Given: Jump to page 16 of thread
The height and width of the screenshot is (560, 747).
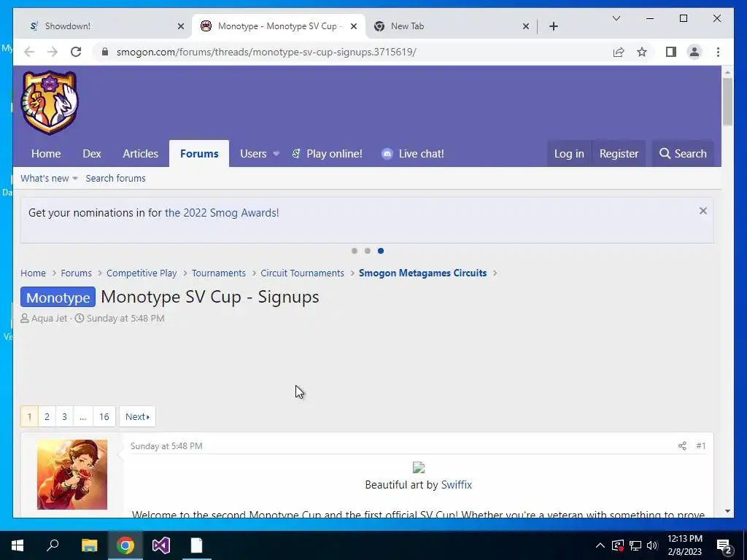Looking at the screenshot, I should point(104,416).
